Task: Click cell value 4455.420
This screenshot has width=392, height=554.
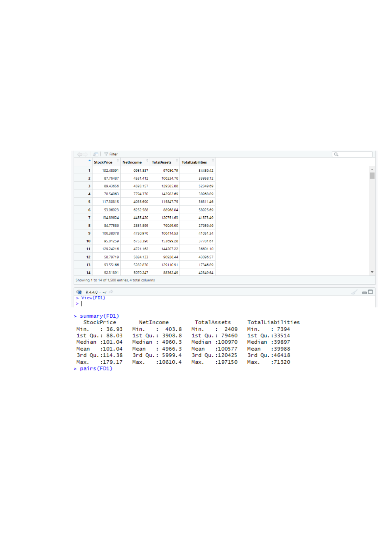Action: (141, 218)
